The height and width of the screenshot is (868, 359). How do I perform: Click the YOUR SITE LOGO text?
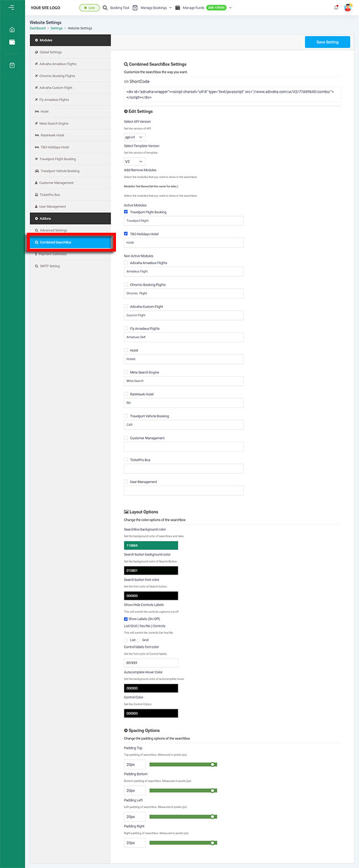[x=45, y=8]
